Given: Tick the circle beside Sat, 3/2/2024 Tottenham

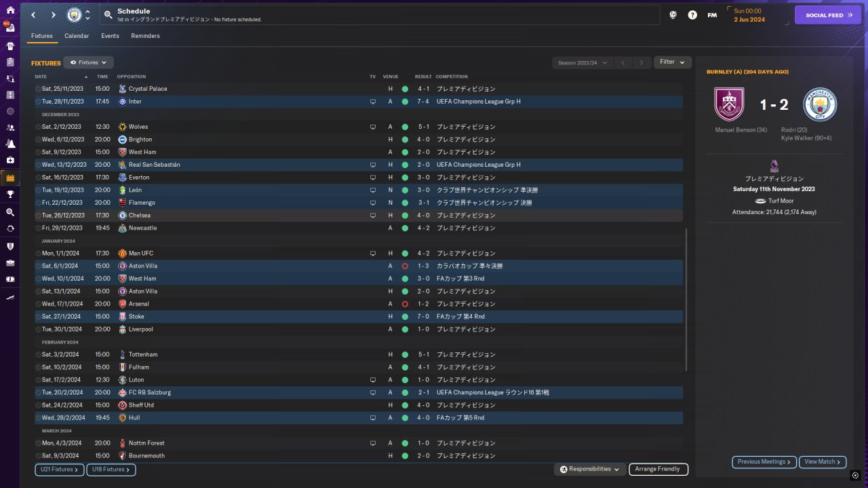Looking at the screenshot, I should point(38,354).
